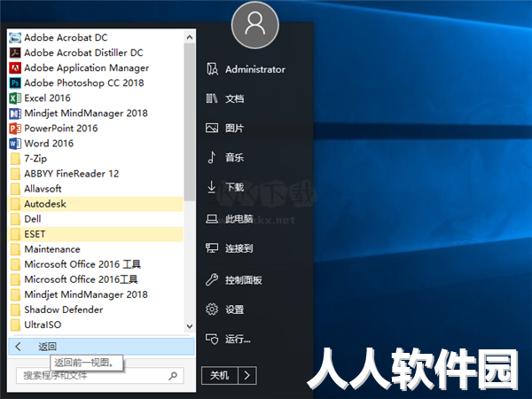
Task: Expand the ESET folder
Action: 96,234
